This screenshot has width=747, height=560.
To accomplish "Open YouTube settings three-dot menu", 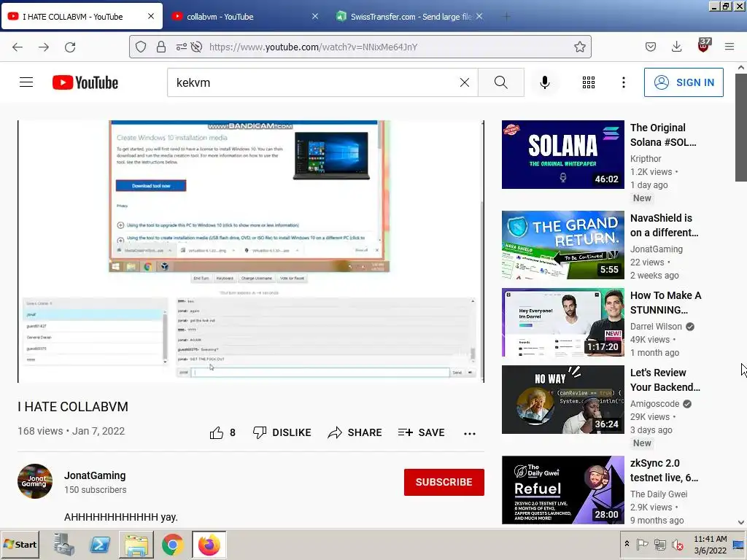I will point(623,82).
